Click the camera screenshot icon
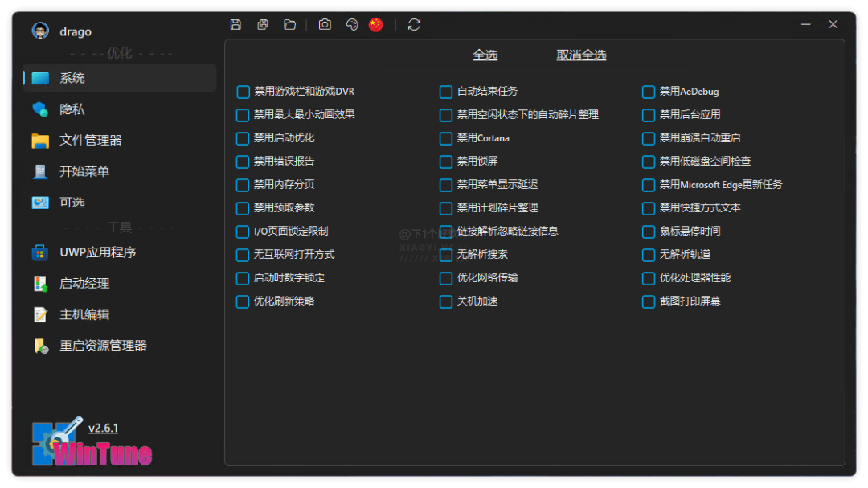This screenshot has width=868, height=488. tap(325, 24)
